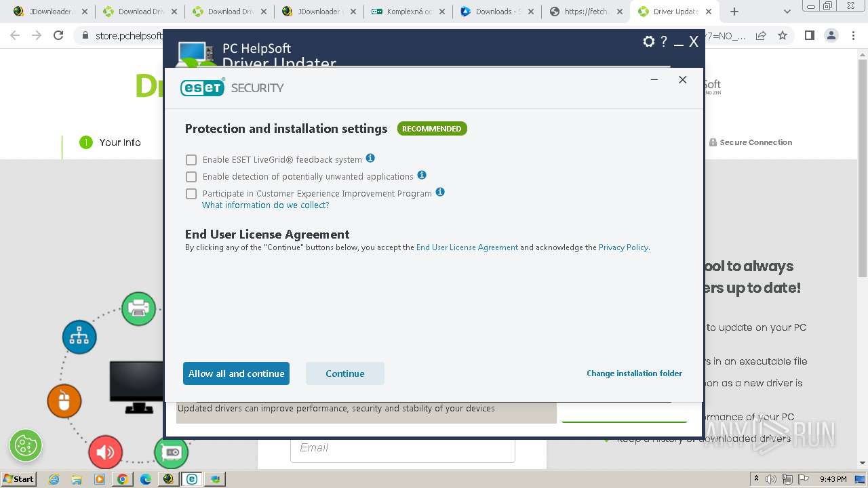Click the orange mouse device icon

[64, 401]
